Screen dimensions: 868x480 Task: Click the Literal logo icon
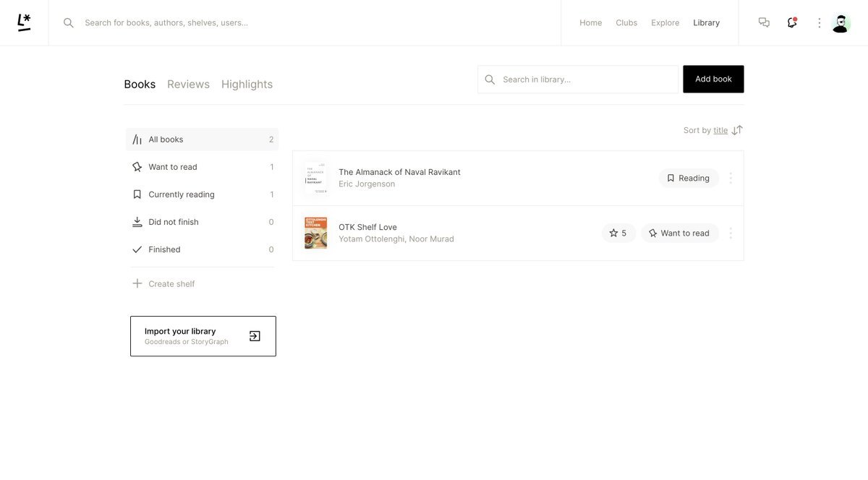pos(24,22)
